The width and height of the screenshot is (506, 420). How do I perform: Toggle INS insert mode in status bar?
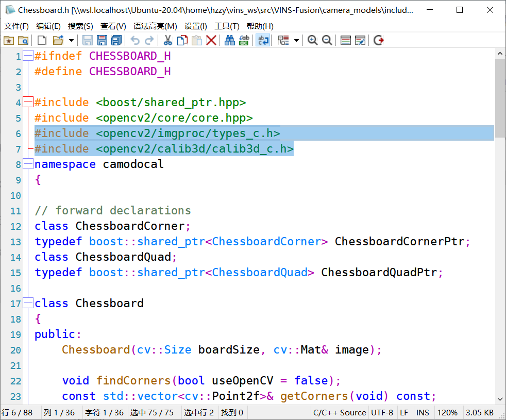[x=423, y=413]
